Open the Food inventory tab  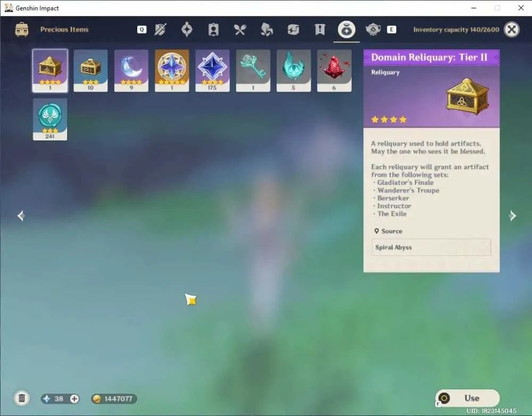239,30
